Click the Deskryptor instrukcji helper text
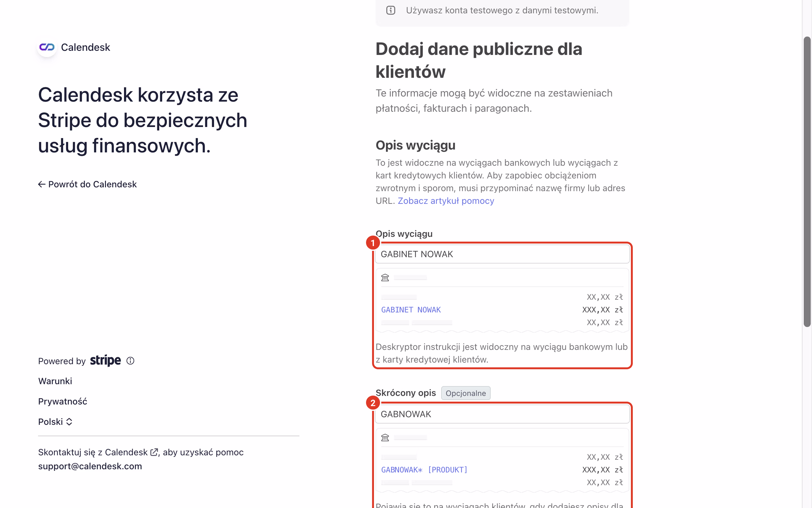 [501, 353]
